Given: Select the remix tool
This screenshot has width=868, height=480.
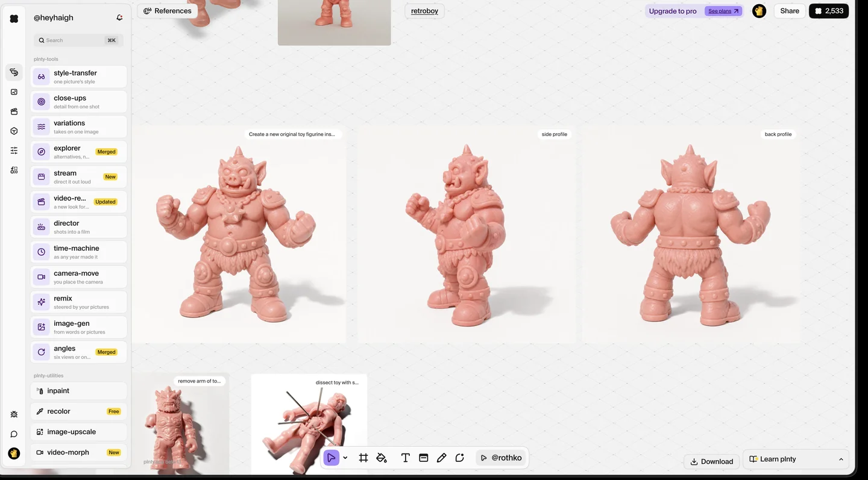Looking at the screenshot, I should pos(79,302).
